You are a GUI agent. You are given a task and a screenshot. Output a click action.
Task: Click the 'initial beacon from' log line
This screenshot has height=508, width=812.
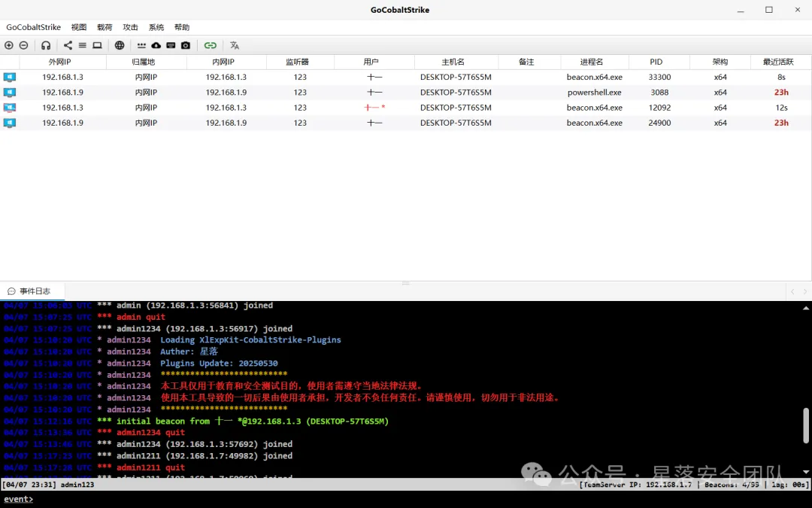(x=252, y=421)
